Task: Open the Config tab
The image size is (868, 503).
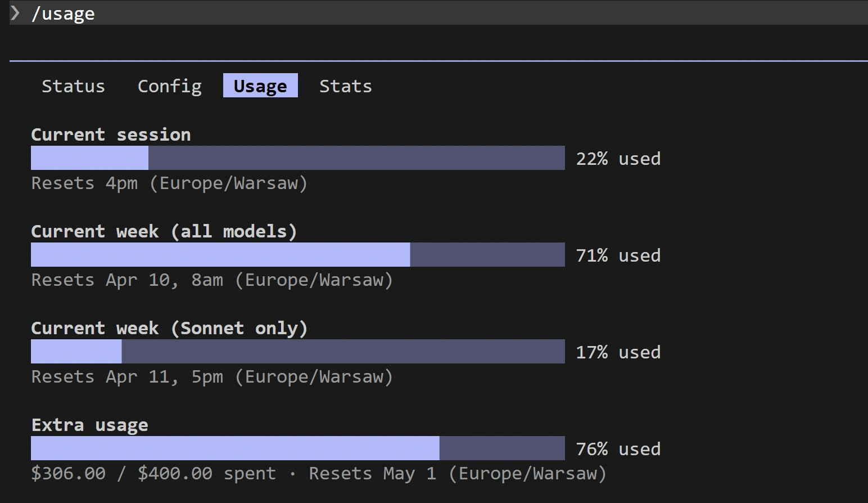Action: pos(169,86)
